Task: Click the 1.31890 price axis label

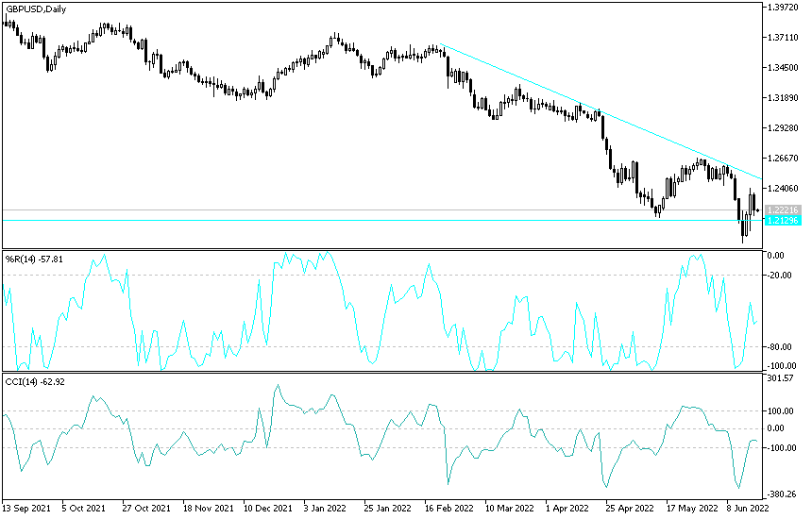Action: click(x=782, y=98)
